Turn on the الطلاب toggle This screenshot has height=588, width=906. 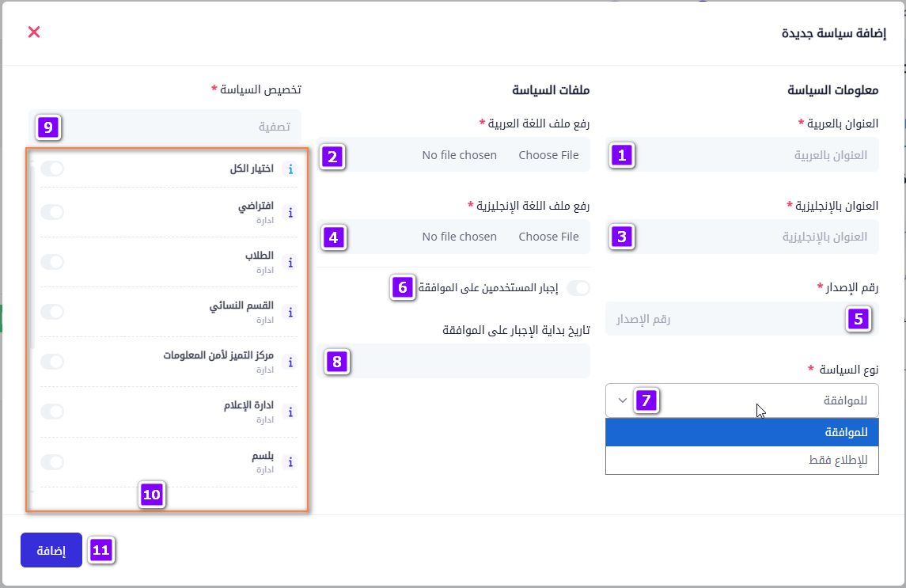52,262
